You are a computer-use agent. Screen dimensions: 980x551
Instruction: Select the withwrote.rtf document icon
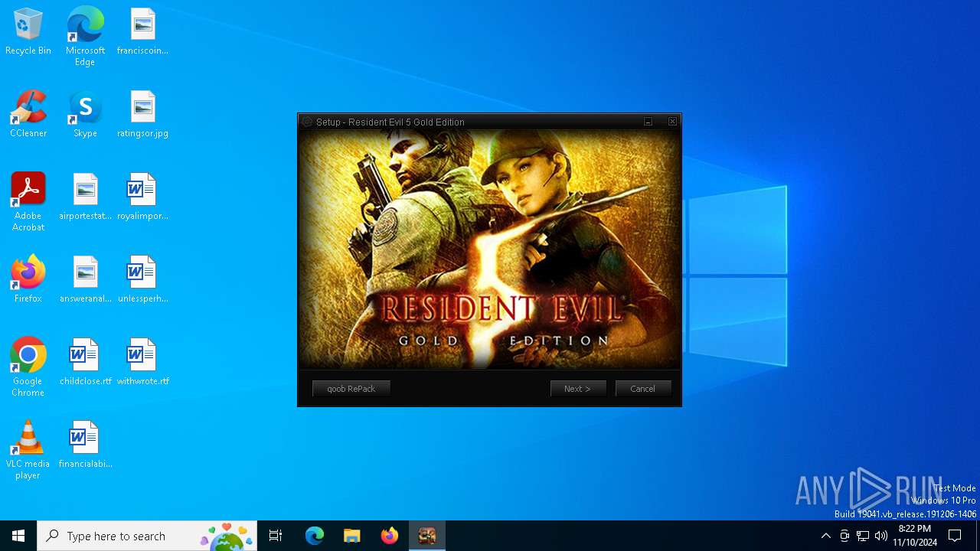coord(142,362)
